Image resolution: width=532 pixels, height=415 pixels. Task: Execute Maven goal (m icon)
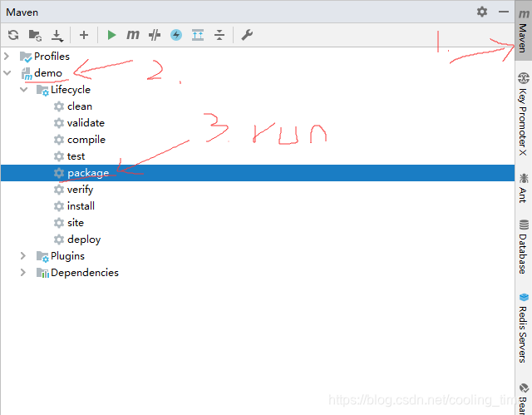pyautogui.click(x=133, y=35)
